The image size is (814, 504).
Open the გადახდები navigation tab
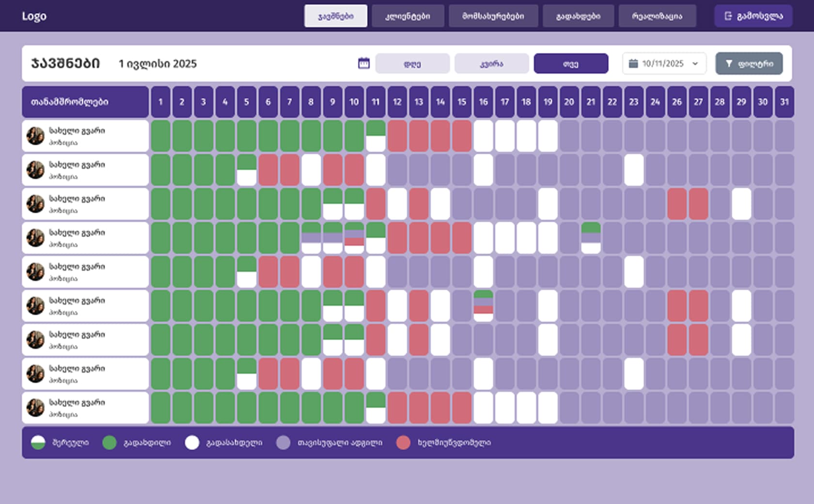point(578,16)
